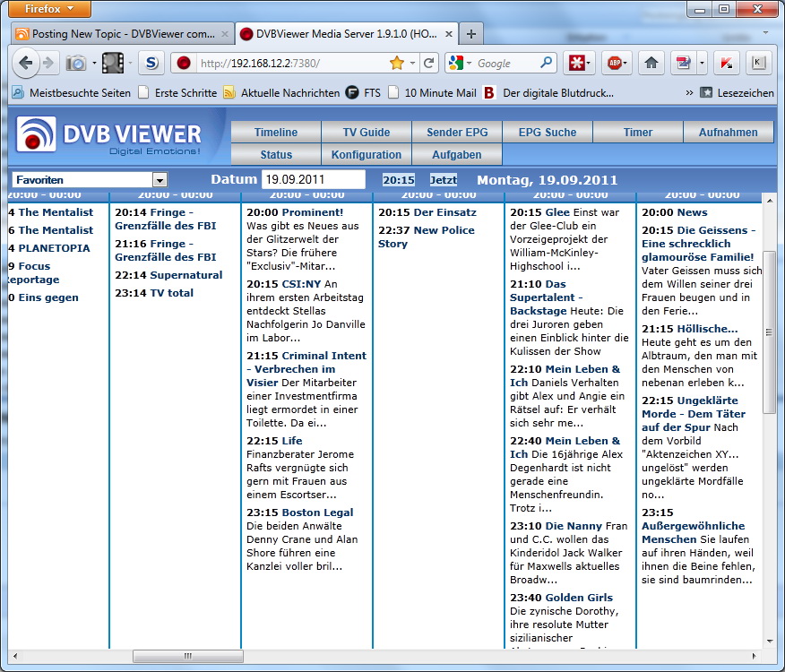Open the TV Guide menu

pyautogui.click(x=367, y=133)
